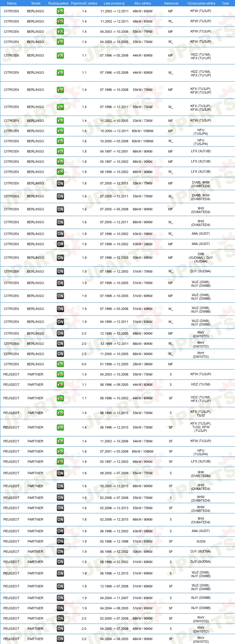This screenshot has height=644, width=235.
Task: Select the 04.2004 -> 11.2007 date cell
Action: pos(114,598)
